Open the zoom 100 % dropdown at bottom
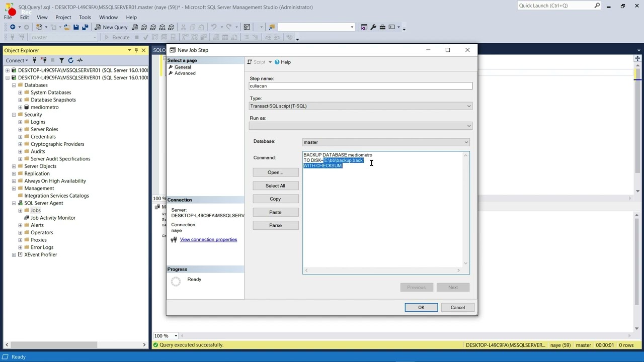This screenshot has width=644, height=362. (x=176, y=336)
